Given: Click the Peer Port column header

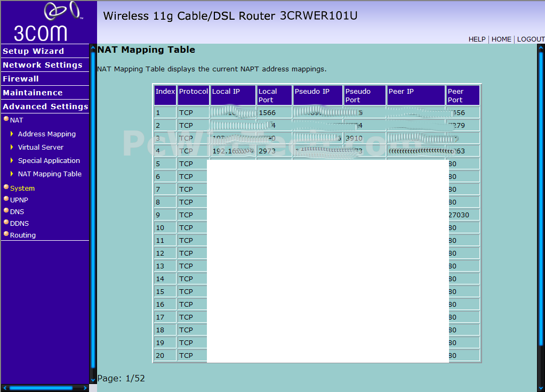Looking at the screenshot, I should click(x=463, y=95).
